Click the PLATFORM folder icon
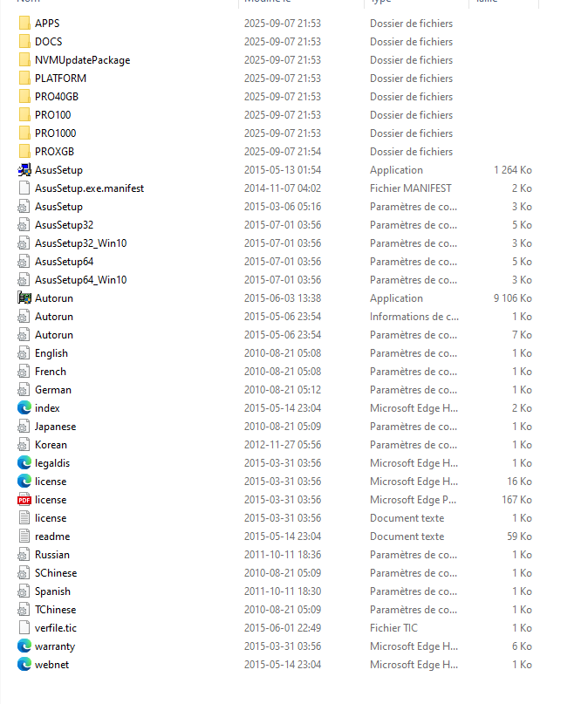588x704 pixels. (24, 79)
